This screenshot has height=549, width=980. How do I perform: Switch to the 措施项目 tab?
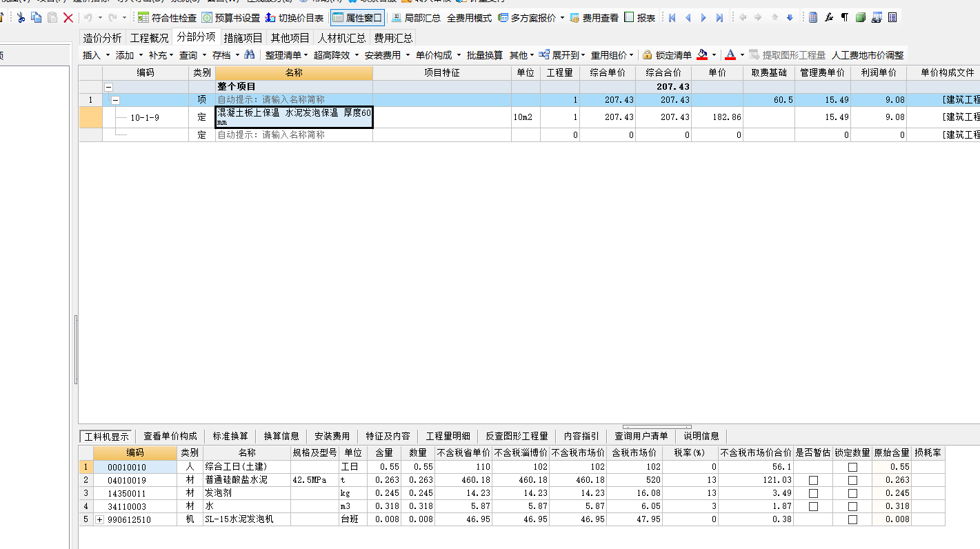(243, 38)
